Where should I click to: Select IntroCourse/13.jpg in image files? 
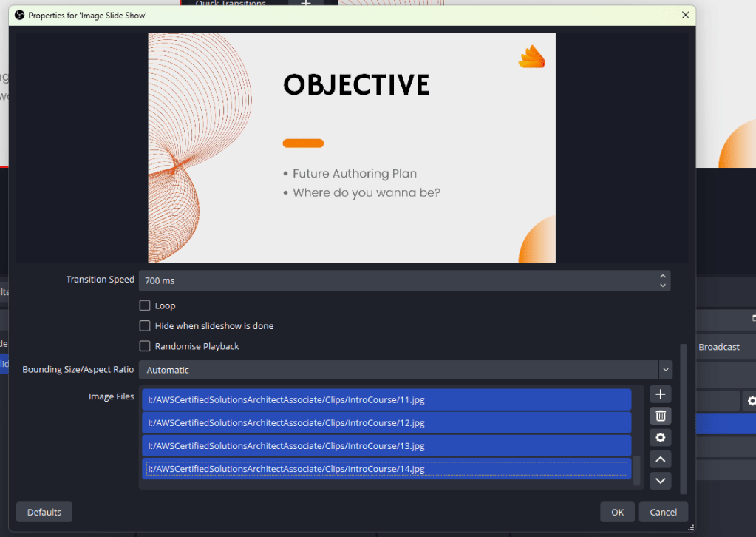pos(386,446)
